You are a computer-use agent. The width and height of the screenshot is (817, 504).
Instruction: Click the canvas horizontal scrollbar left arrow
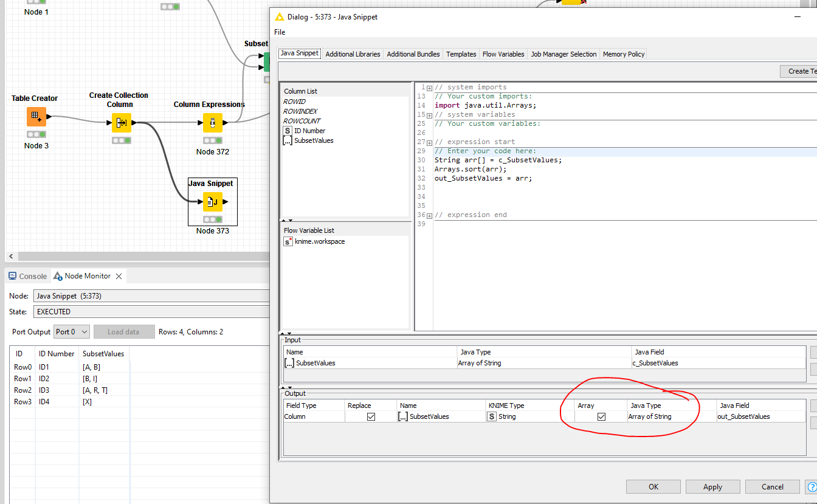coord(11,257)
